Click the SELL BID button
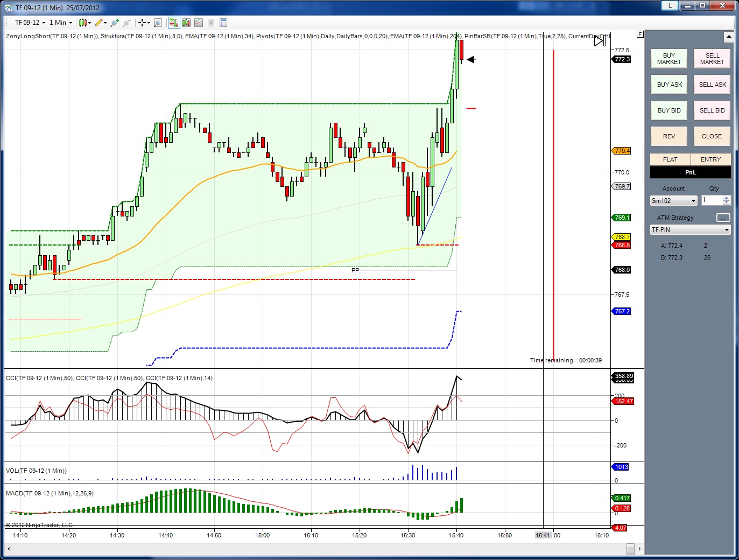Screen dimensions: 739x560 (x=712, y=110)
